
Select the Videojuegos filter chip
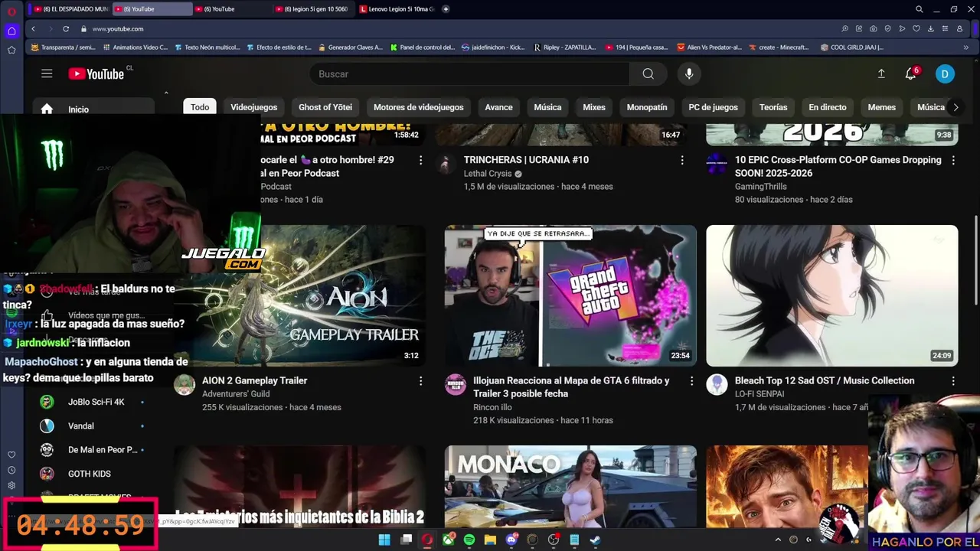coord(254,107)
